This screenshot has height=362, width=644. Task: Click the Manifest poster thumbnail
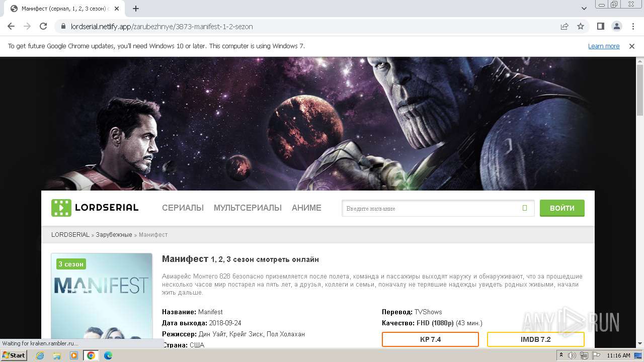click(x=102, y=300)
